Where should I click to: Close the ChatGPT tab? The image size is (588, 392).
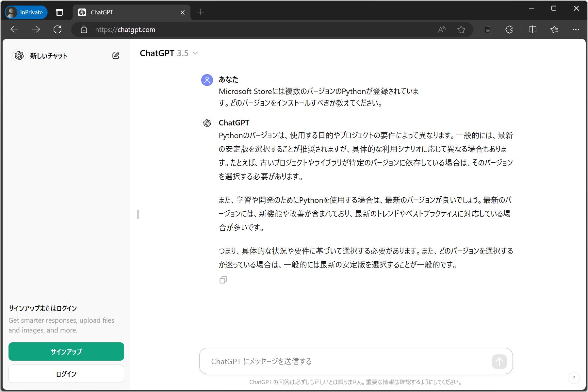[183, 12]
